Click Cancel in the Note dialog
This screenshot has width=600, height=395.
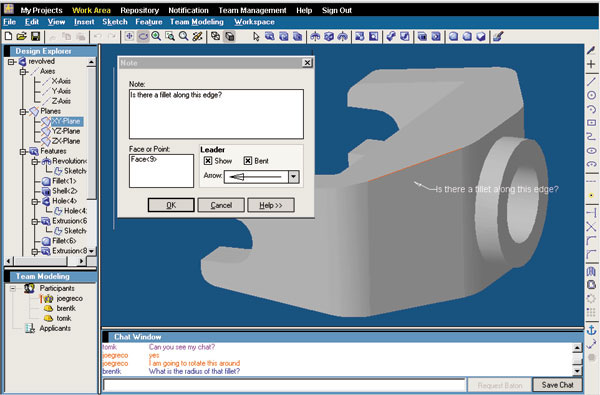point(221,205)
